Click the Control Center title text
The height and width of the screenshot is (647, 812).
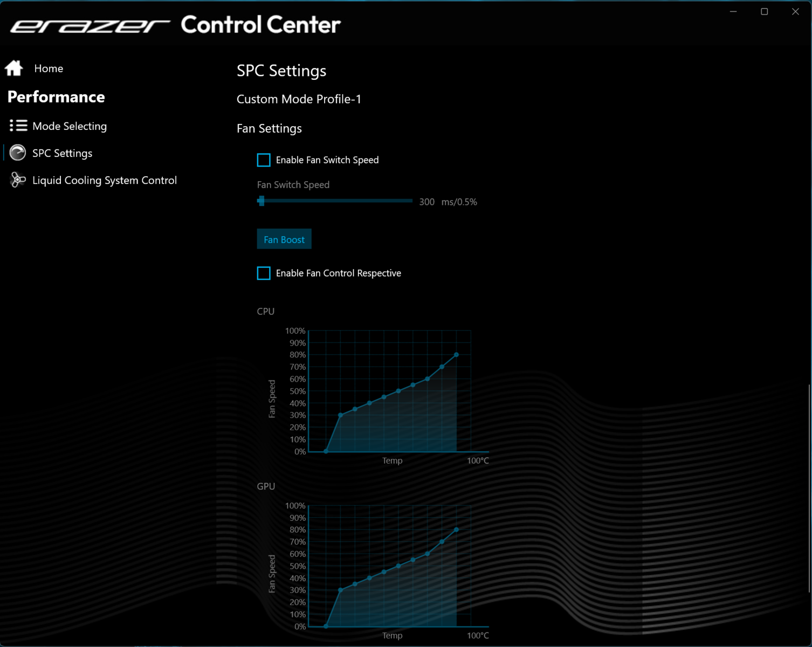[x=260, y=25]
